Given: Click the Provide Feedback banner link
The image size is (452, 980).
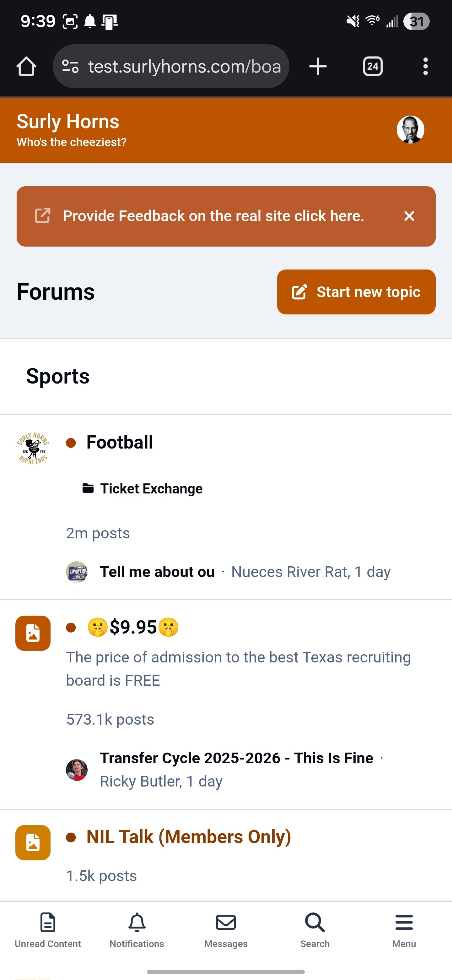Looking at the screenshot, I should 213,216.
